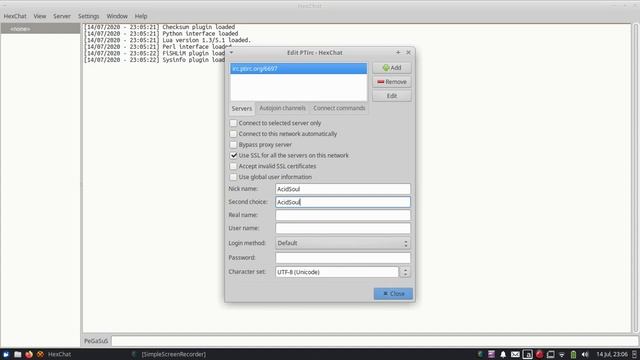Close the Edit PTirc dialog with Close button
640x360 pixels.
click(x=393, y=293)
